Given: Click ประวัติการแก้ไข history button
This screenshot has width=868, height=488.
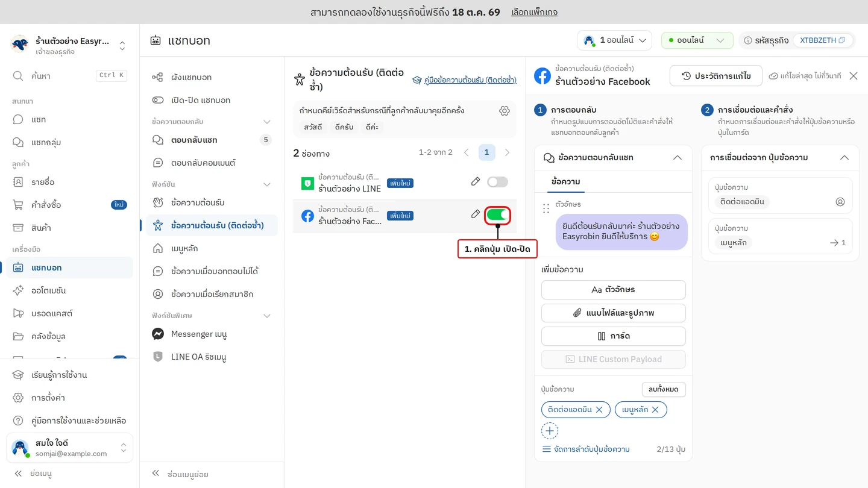Looking at the screenshot, I should pos(716,76).
